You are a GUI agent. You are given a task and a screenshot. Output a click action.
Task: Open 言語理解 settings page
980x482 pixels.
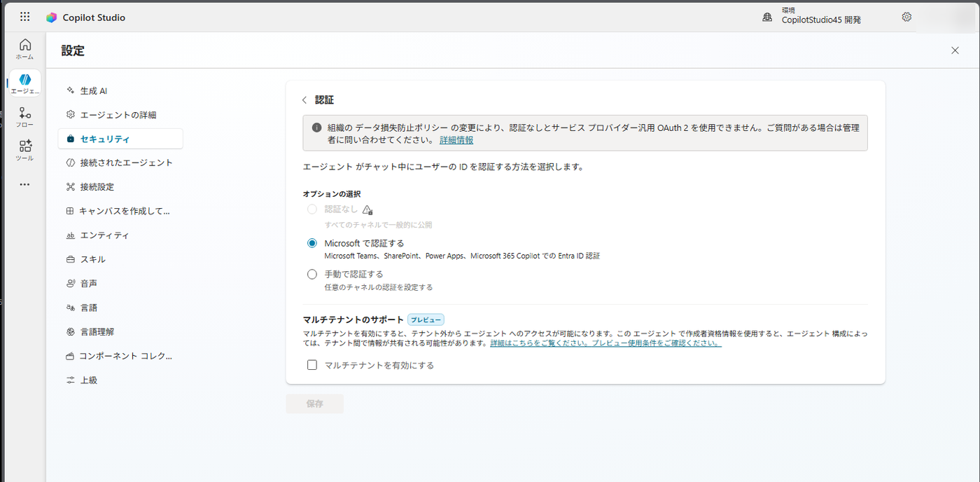[120, 332]
